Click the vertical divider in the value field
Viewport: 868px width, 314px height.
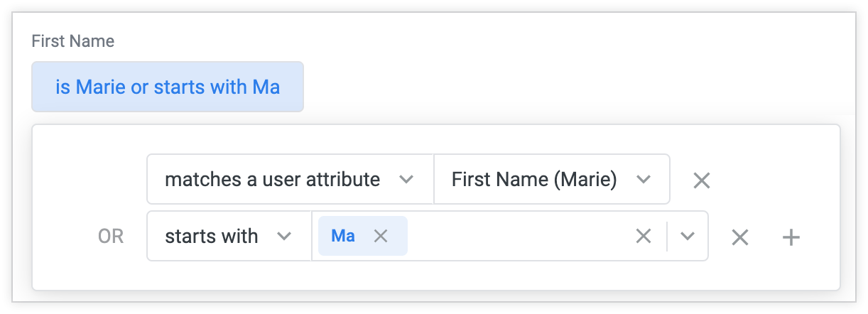tap(667, 236)
